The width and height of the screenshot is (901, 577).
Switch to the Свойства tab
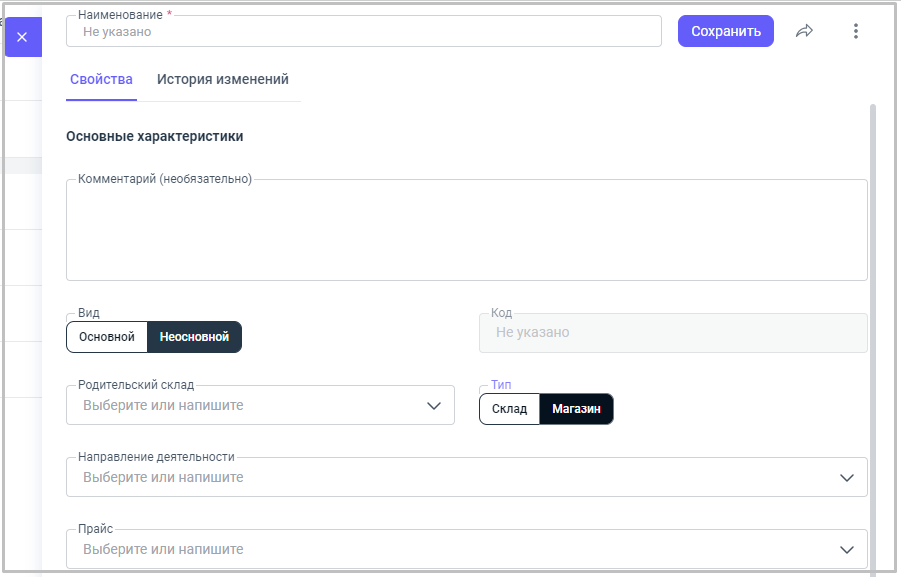101,80
